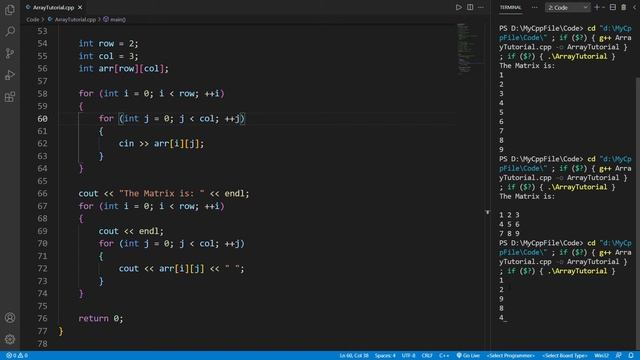640x360 pixels.
Task: Click line number 76 in the gutter
Action: coord(42,318)
